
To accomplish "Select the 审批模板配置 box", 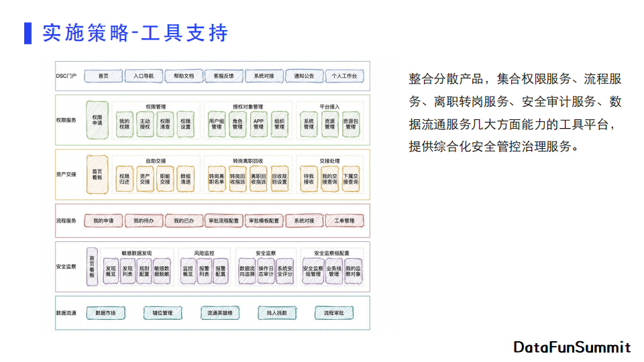I will pos(264,221).
